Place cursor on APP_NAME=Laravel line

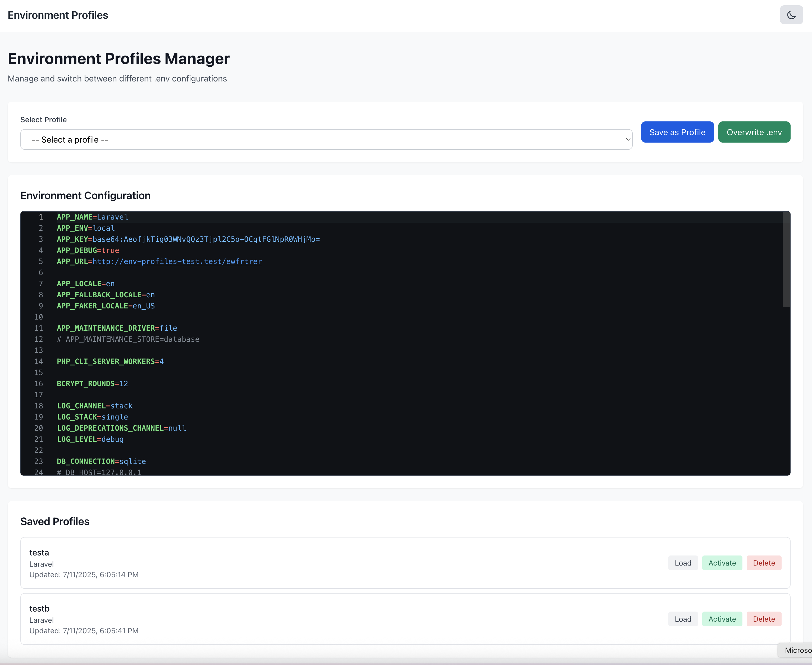92,217
